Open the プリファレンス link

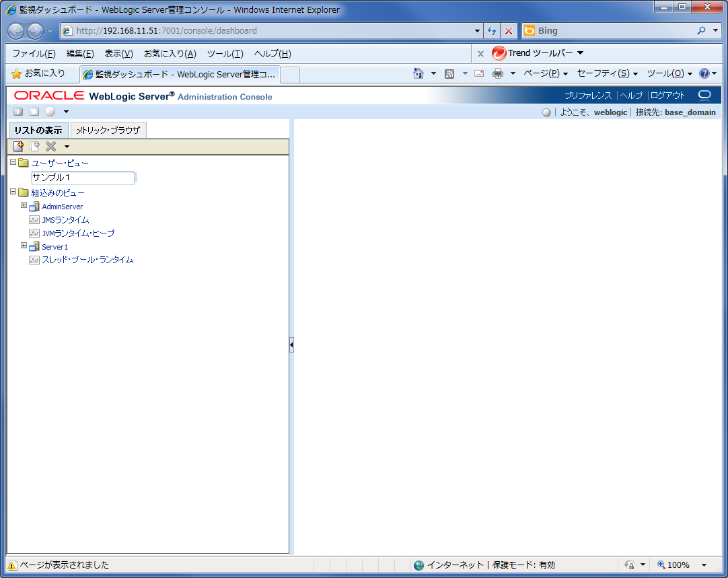(x=588, y=96)
